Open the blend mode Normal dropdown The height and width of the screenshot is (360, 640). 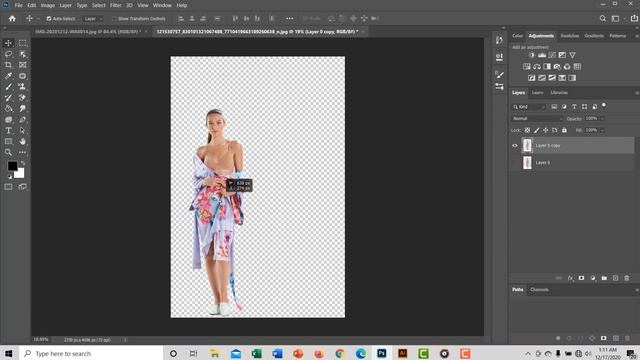[x=537, y=118]
